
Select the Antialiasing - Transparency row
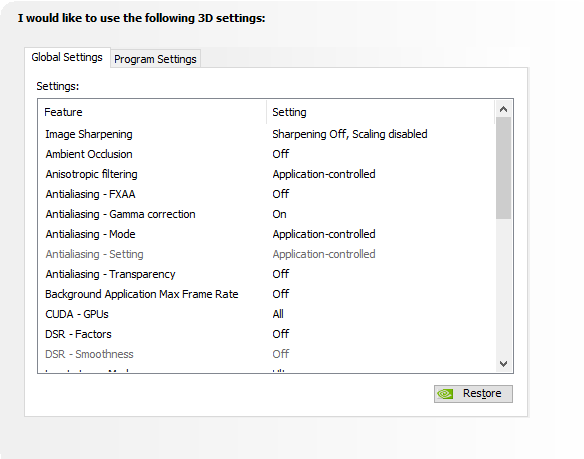267,274
